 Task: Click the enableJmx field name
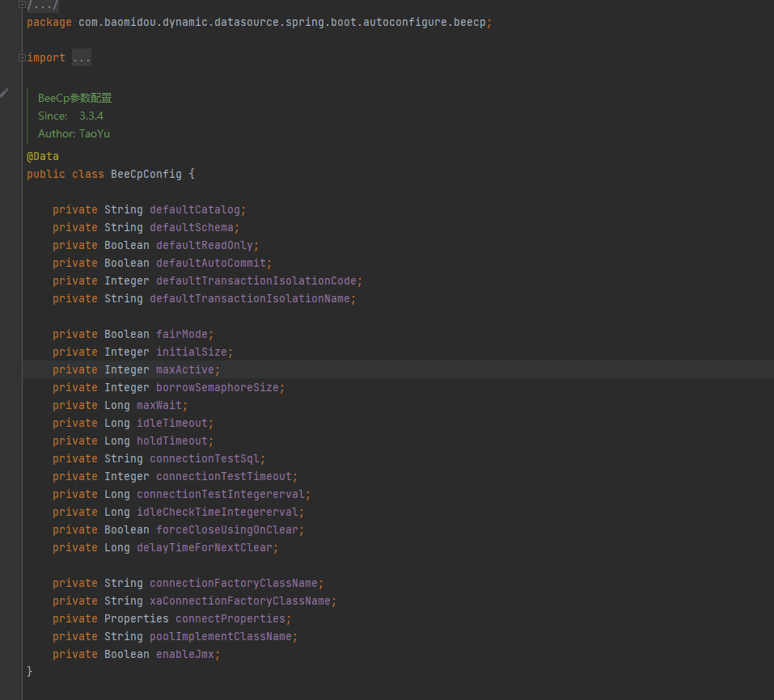(184, 654)
